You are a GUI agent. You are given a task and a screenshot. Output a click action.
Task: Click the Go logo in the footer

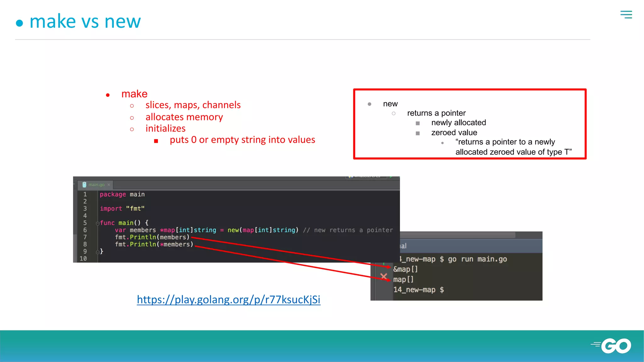(611, 346)
